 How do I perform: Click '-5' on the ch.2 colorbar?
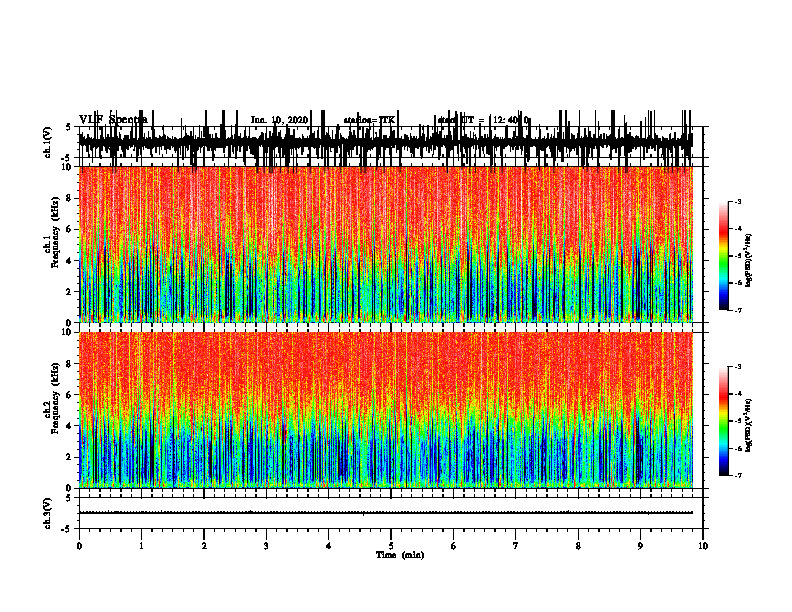(738, 421)
